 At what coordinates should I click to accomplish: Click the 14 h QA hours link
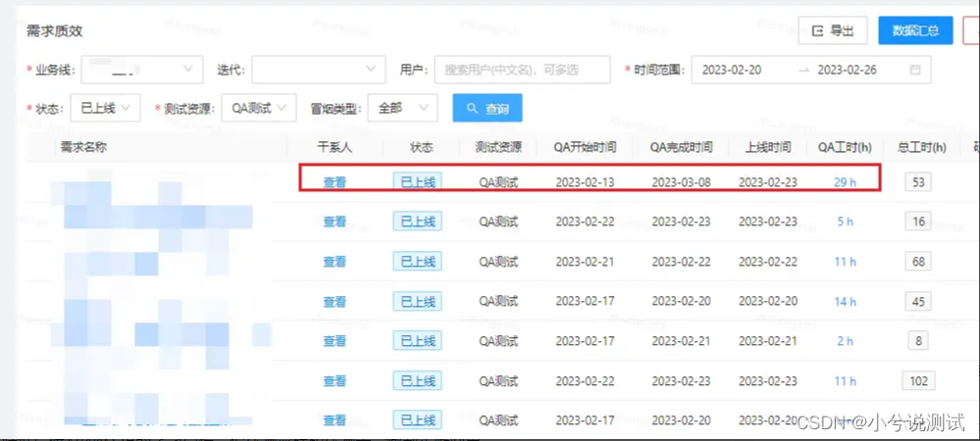point(845,302)
